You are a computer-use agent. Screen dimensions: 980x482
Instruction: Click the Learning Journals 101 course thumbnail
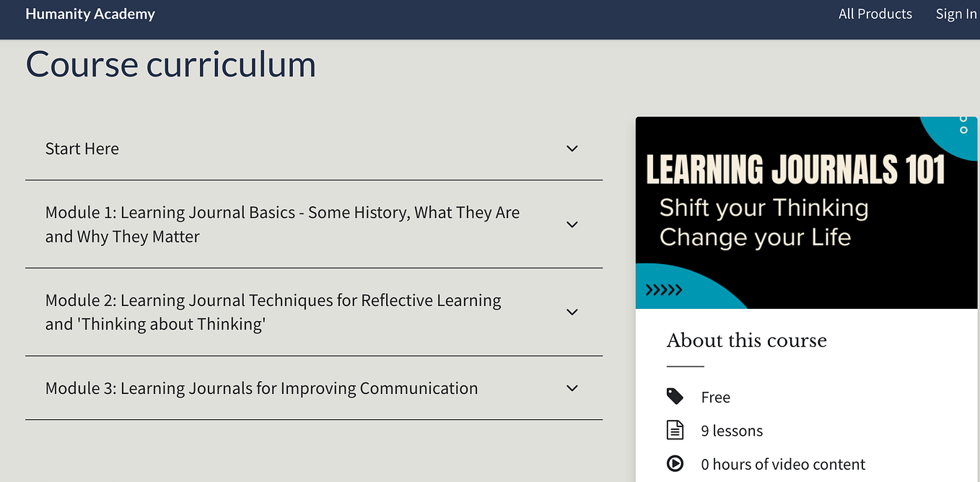coord(806,211)
